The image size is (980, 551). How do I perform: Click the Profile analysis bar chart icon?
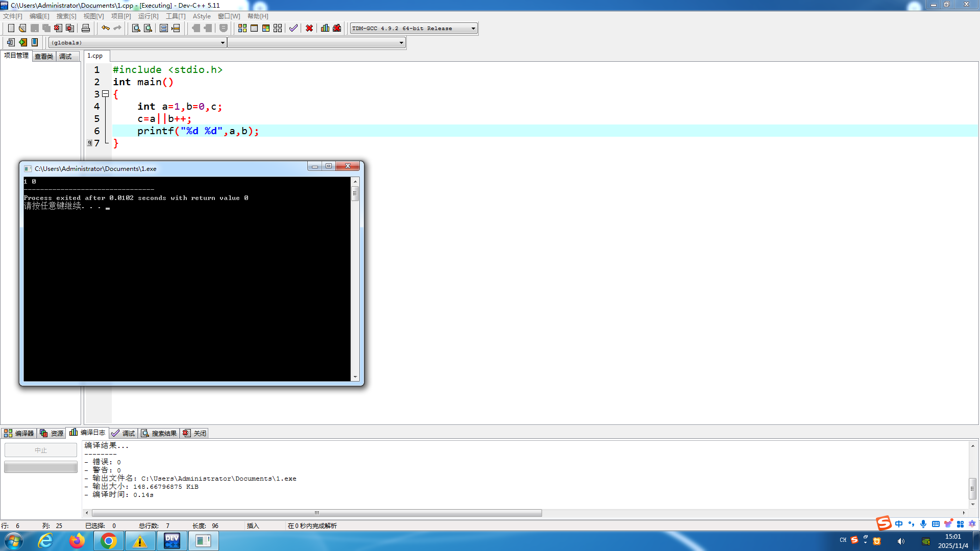325,28
